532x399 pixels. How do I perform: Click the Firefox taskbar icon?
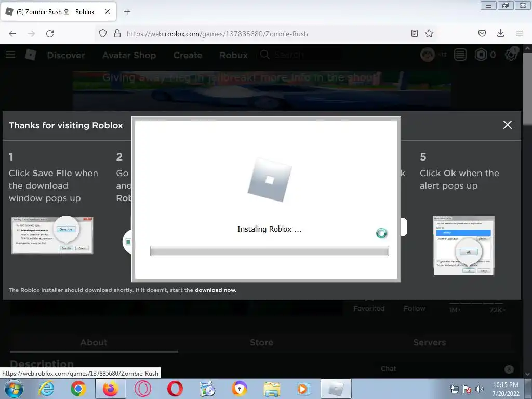coord(111,389)
